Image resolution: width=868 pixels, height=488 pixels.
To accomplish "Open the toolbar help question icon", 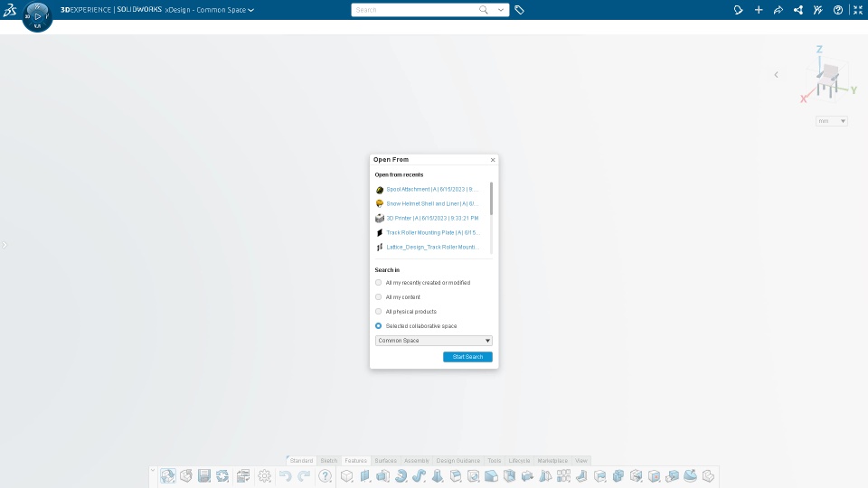I will (325, 476).
